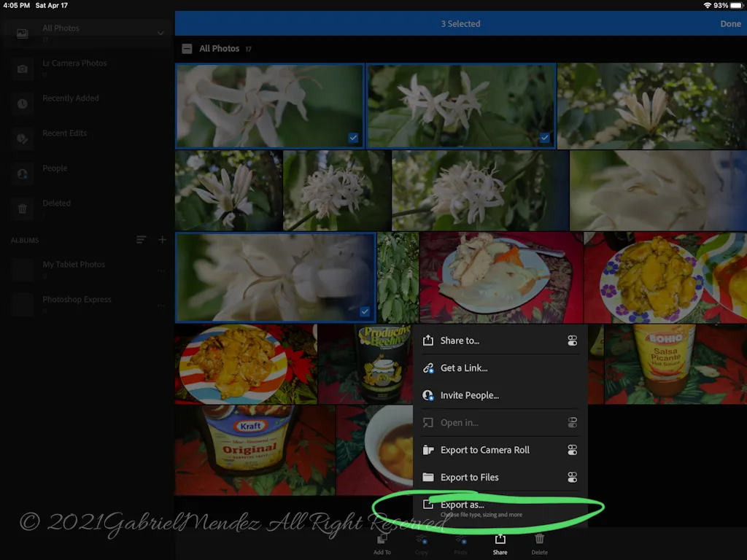747x560 pixels.
Task: Click the Recent Edits icon
Action: pos(23,139)
